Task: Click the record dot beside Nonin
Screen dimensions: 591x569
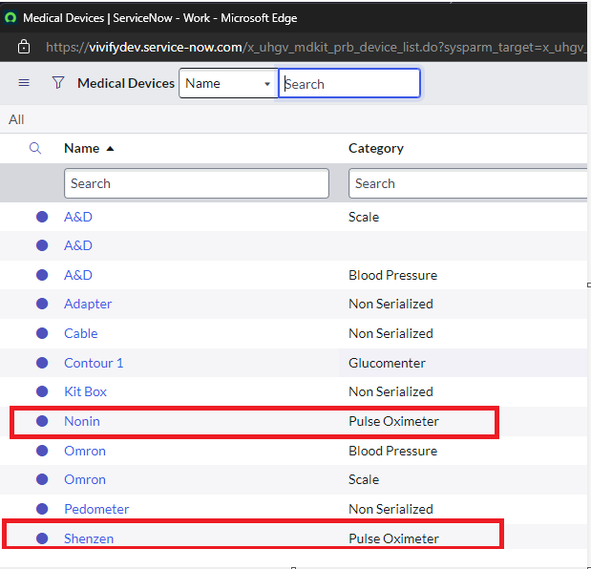Action: coord(42,421)
